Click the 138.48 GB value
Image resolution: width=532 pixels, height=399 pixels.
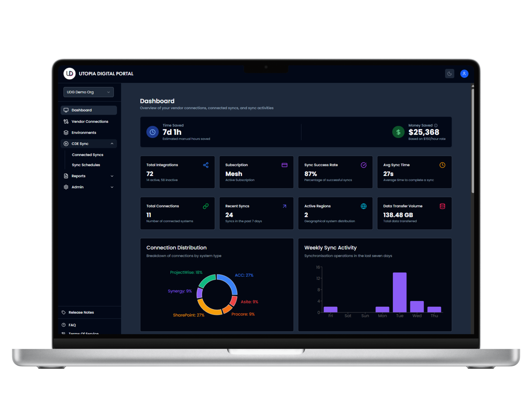(x=398, y=215)
